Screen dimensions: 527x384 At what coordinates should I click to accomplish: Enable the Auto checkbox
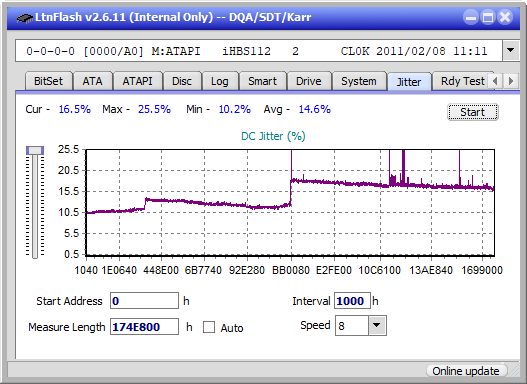[209, 327]
